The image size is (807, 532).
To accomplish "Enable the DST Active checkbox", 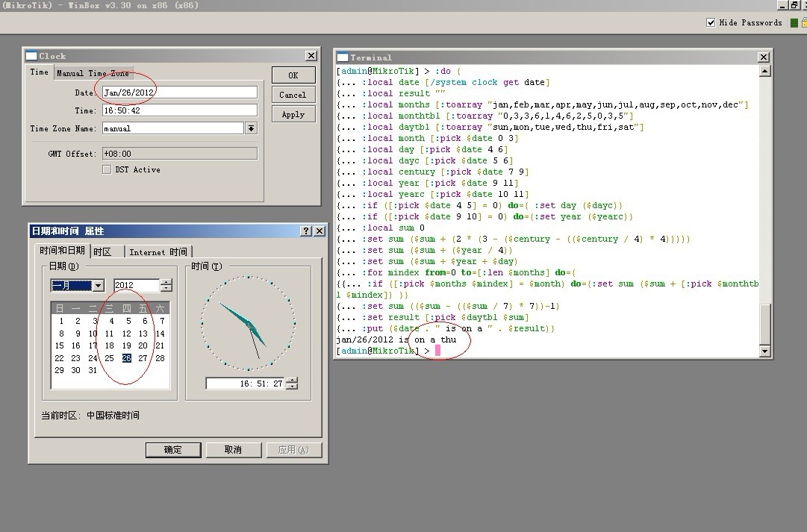I will click(x=107, y=169).
